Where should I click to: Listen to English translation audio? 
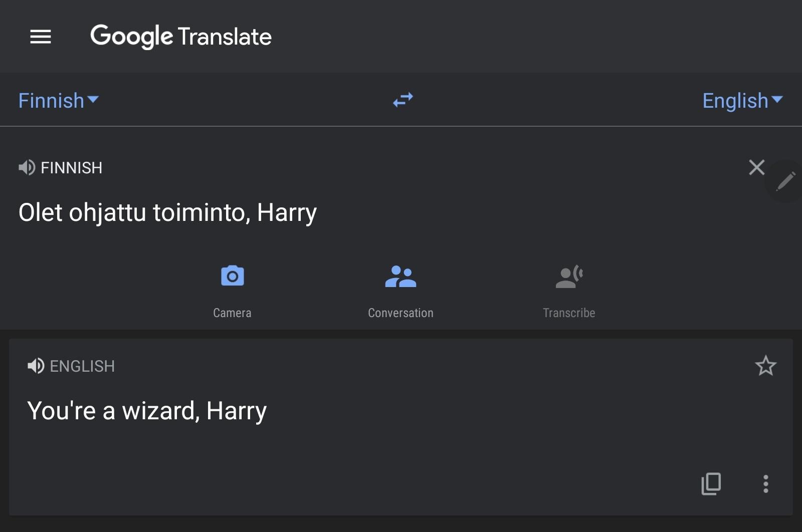click(x=36, y=366)
